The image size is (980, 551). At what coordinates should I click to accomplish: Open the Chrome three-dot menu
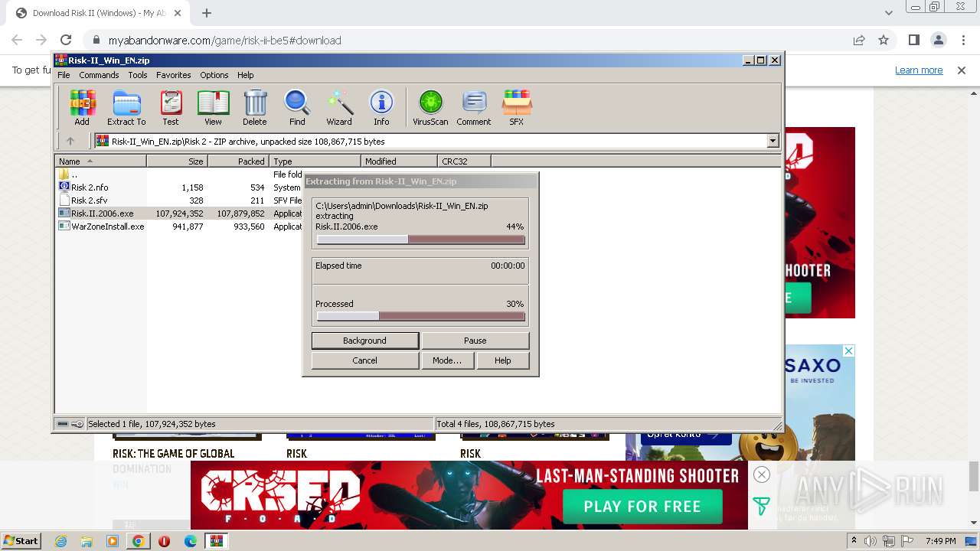coord(963,40)
